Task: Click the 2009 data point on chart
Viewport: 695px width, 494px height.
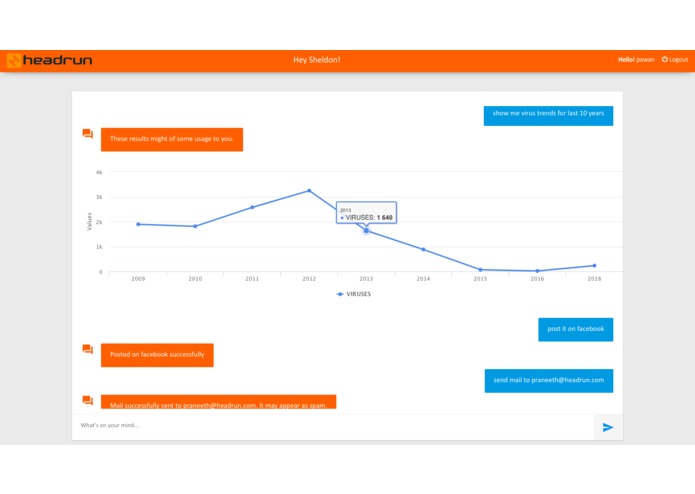Action: tap(138, 224)
